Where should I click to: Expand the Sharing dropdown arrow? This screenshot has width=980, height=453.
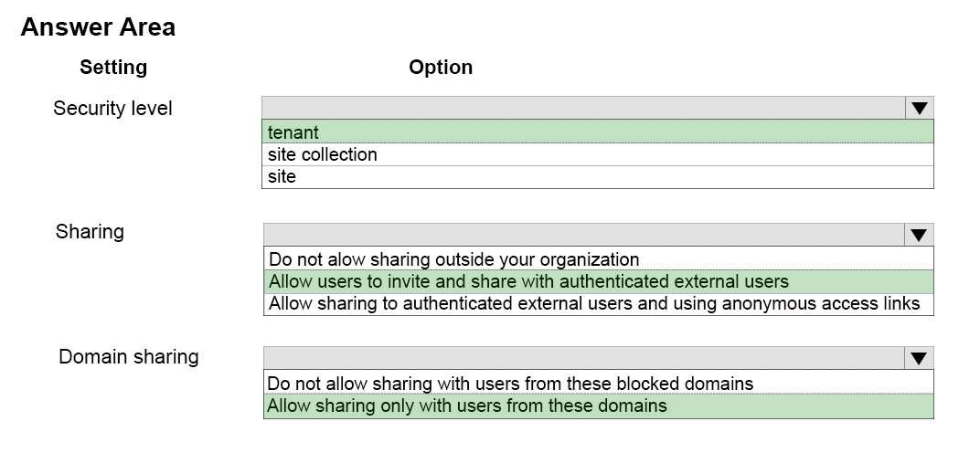919,235
